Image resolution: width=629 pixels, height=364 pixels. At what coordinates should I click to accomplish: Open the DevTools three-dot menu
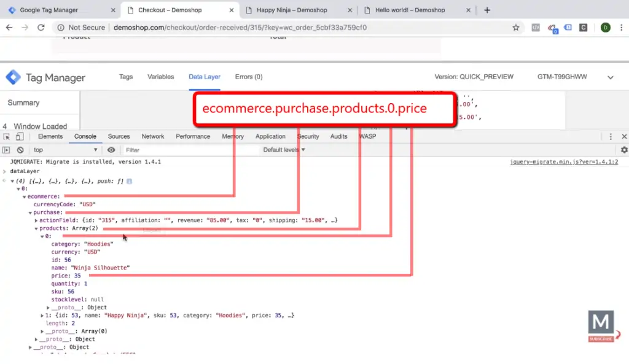pyautogui.click(x=610, y=136)
